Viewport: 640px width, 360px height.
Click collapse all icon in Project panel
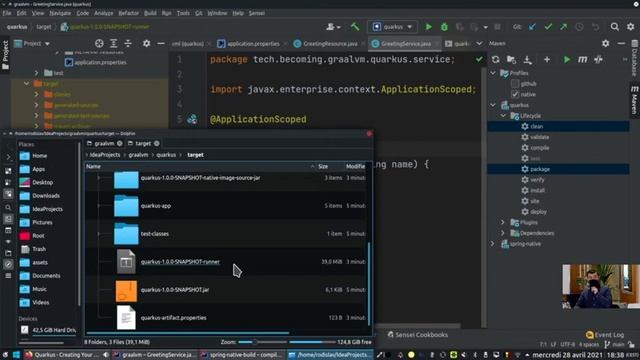(128, 43)
